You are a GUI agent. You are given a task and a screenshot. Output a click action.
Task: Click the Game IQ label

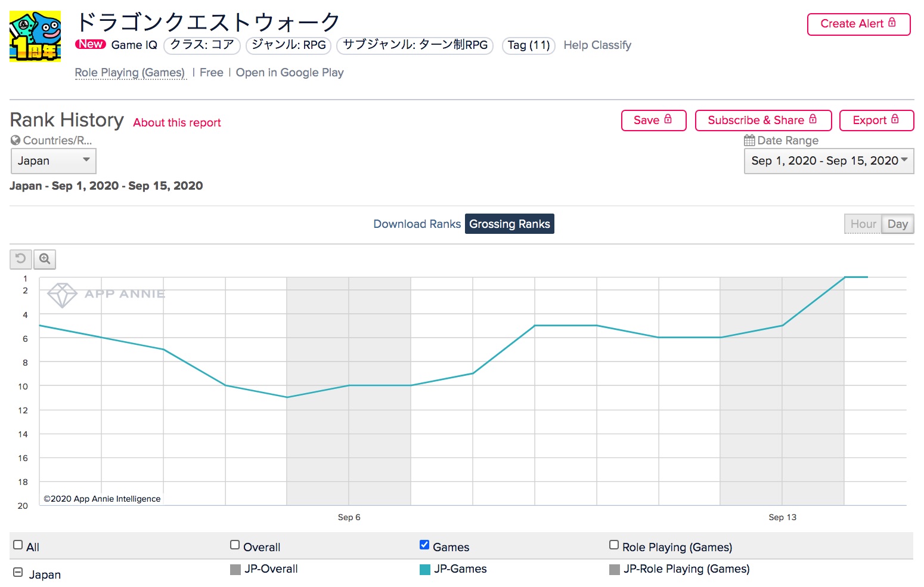coord(134,45)
